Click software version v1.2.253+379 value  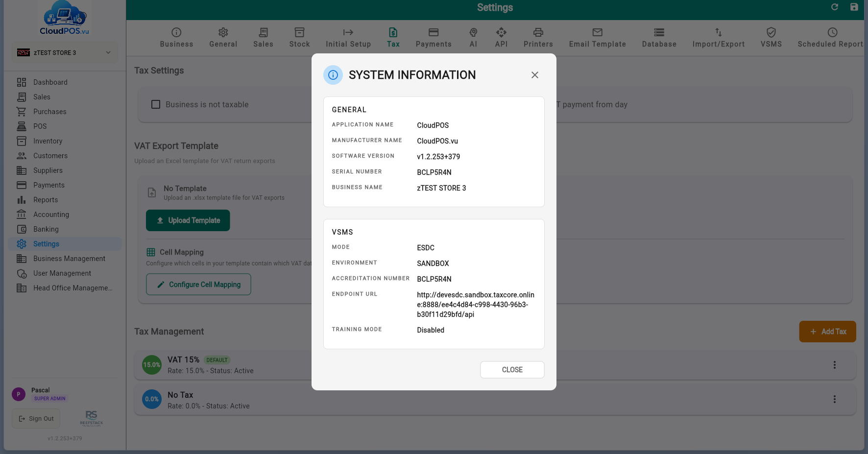tap(438, 157)
